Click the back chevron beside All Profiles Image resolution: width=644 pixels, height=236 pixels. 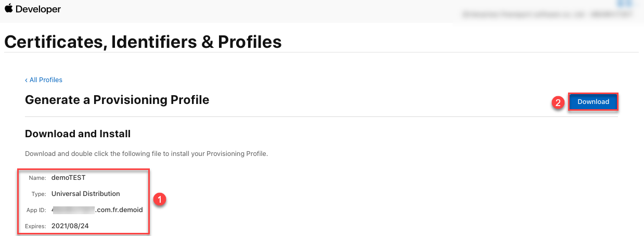coord(27,80)
